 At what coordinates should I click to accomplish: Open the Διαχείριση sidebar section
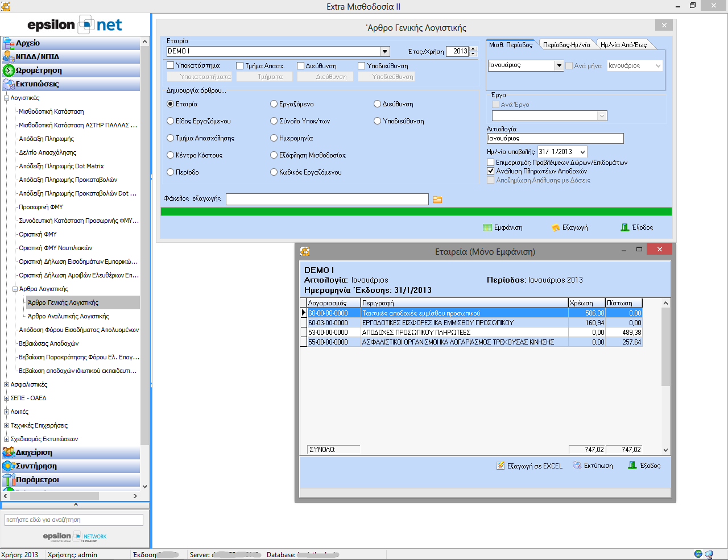click(34, 453)
